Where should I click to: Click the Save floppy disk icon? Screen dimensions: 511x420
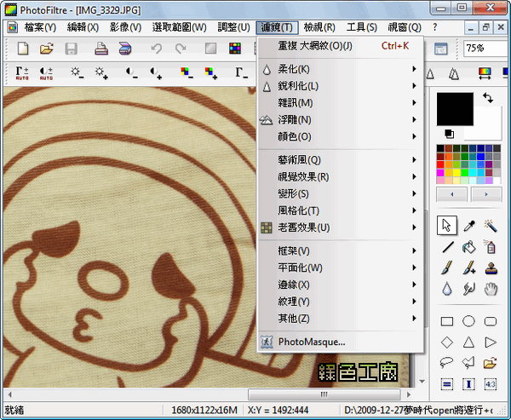pos(71,49)
